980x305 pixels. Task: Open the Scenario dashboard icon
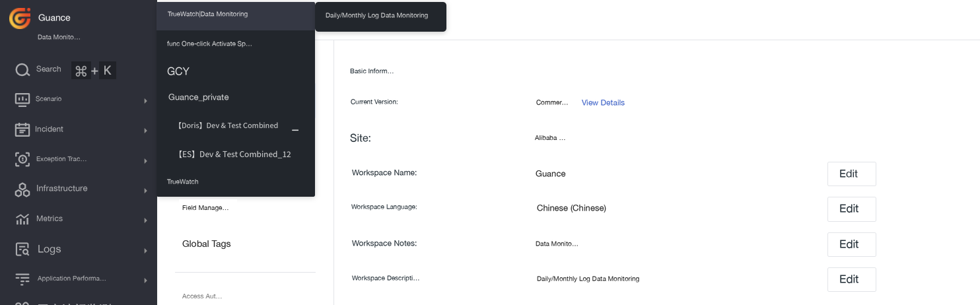[x=22, y=100]
